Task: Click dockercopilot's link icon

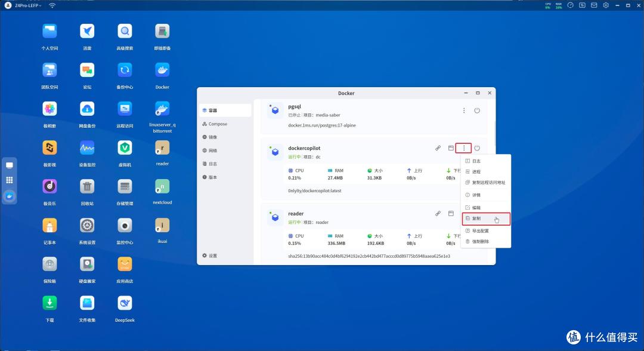Action: [x=438, y=148]
